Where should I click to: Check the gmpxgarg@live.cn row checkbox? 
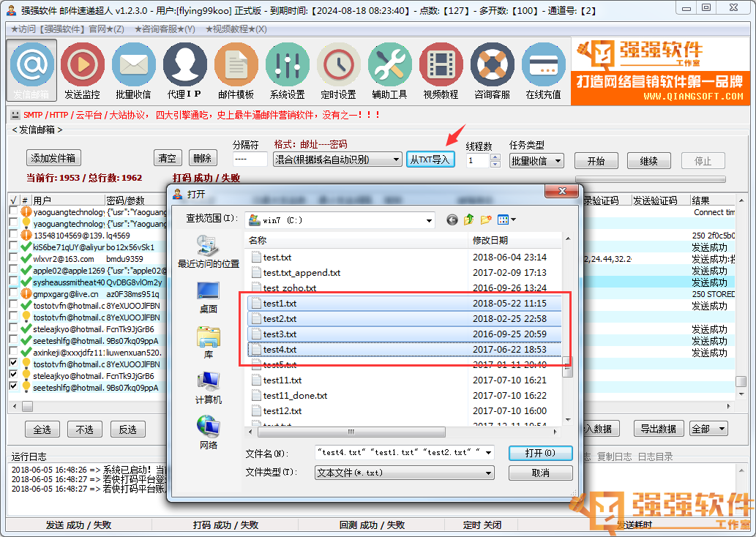(13, 293)
